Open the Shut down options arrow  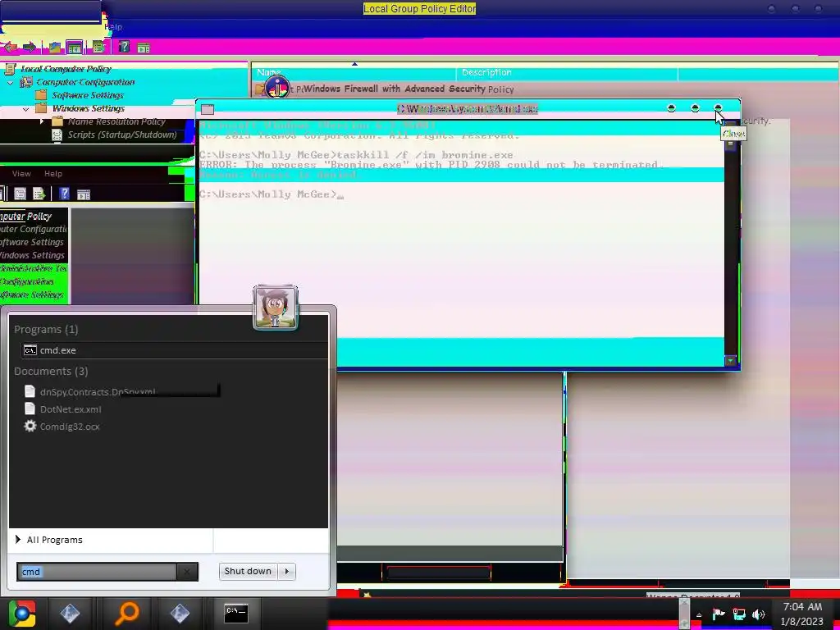pyautogui.click(x=287, y=571)
